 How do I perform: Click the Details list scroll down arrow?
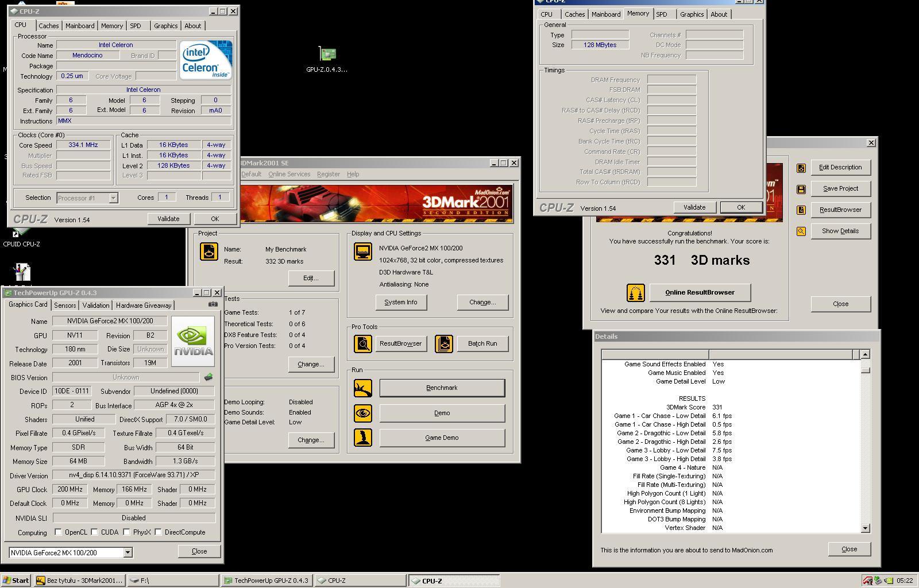click(866, 528)
